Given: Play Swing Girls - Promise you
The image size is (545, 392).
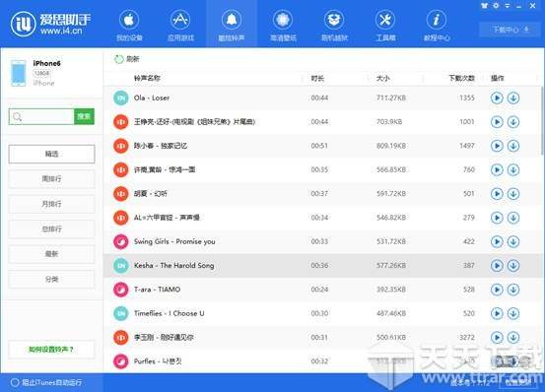Looking at the screenshot, I should coord(497,241).
